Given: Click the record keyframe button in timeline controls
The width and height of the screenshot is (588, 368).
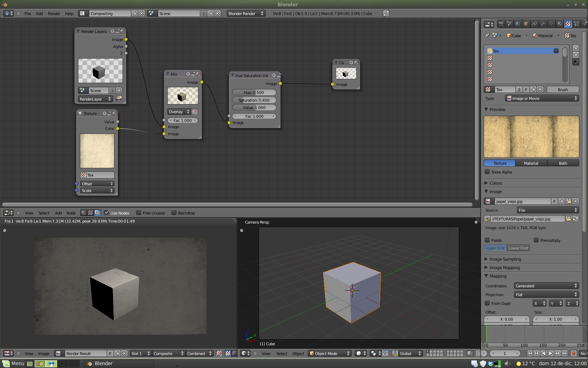Looking at the screenshot, I should point(574,353).
